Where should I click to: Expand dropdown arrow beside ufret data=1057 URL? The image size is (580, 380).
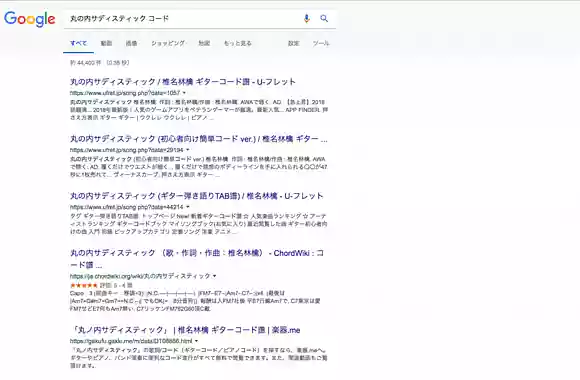coord(184,93)
